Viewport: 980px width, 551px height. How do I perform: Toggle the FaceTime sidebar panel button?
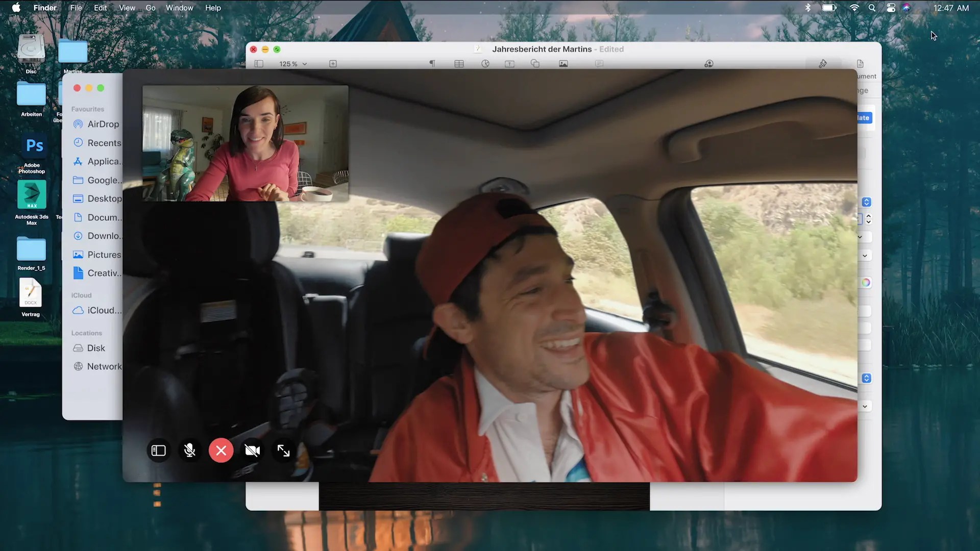click(x=159, y=450)
